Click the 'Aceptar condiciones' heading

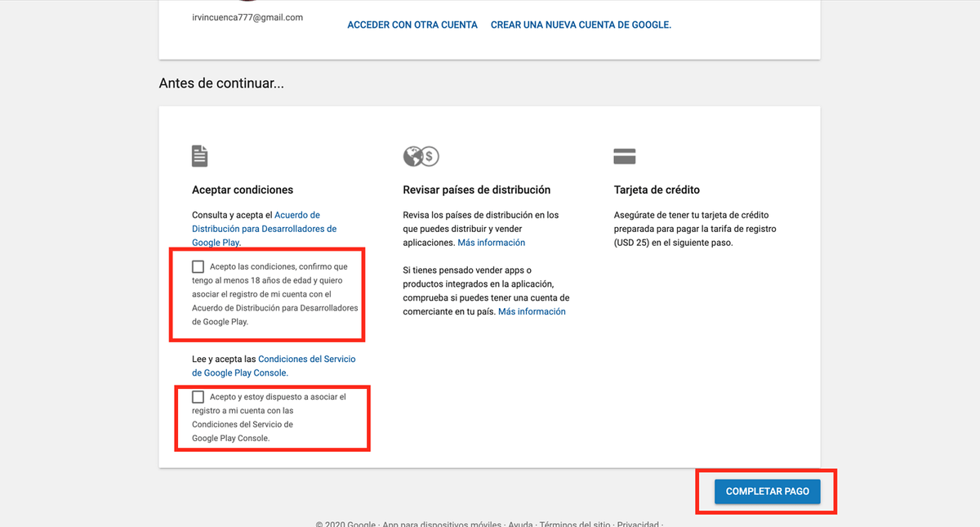[243, 190]
